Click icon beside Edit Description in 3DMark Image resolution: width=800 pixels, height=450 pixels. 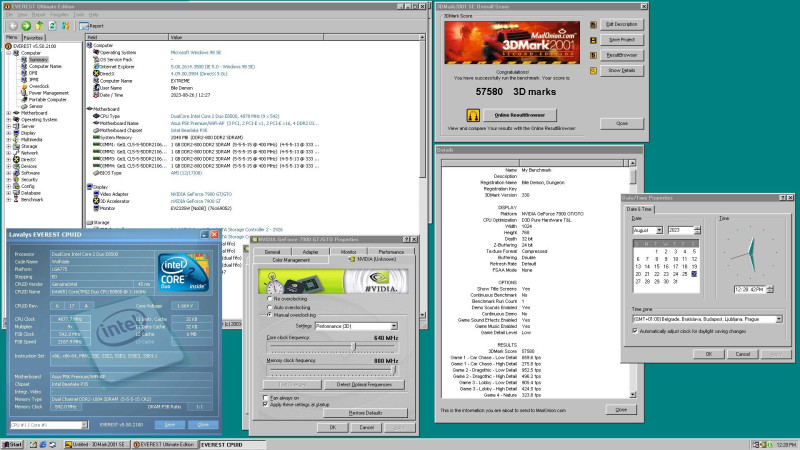point(593,24)
